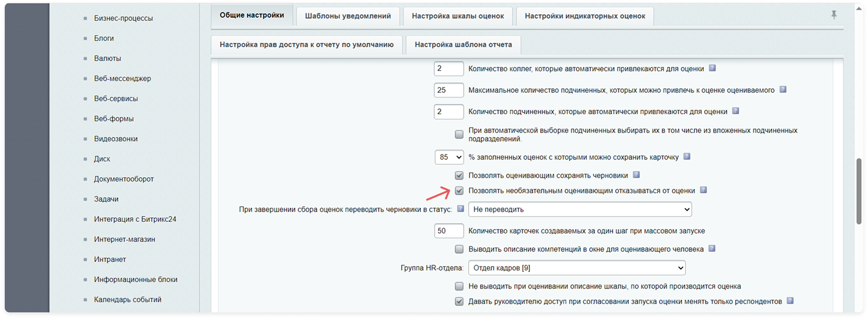Open 'Задачи' module in sidebar
The width and height of the screenshot is (868, 319).
106,199
